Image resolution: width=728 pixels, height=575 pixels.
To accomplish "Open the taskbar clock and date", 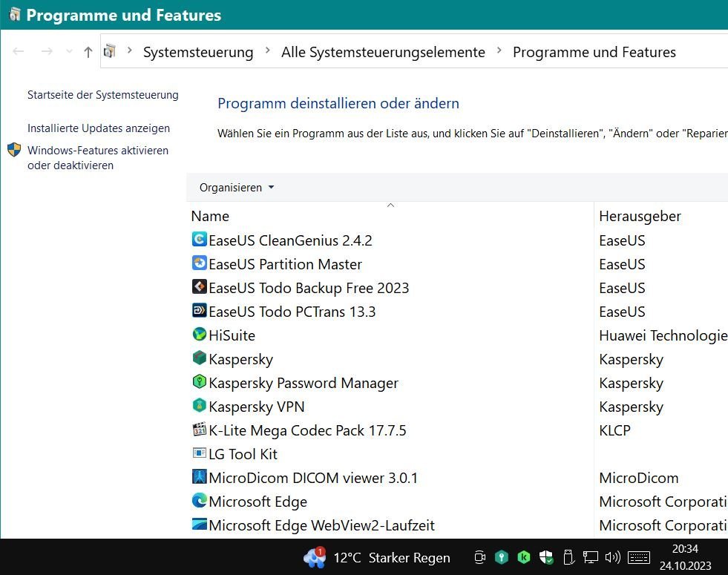I will 685,557.
